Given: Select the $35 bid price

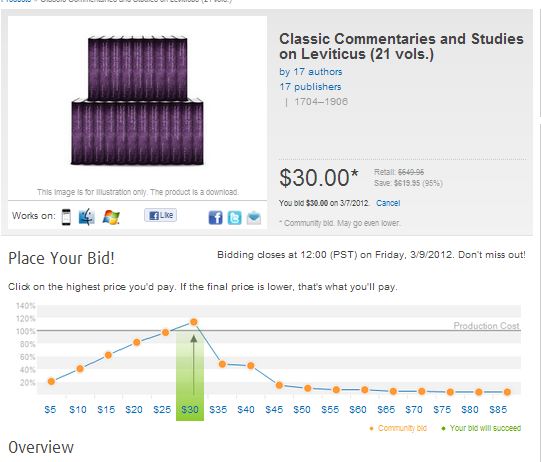Looking at the screenshot, I should pos(218,410).
